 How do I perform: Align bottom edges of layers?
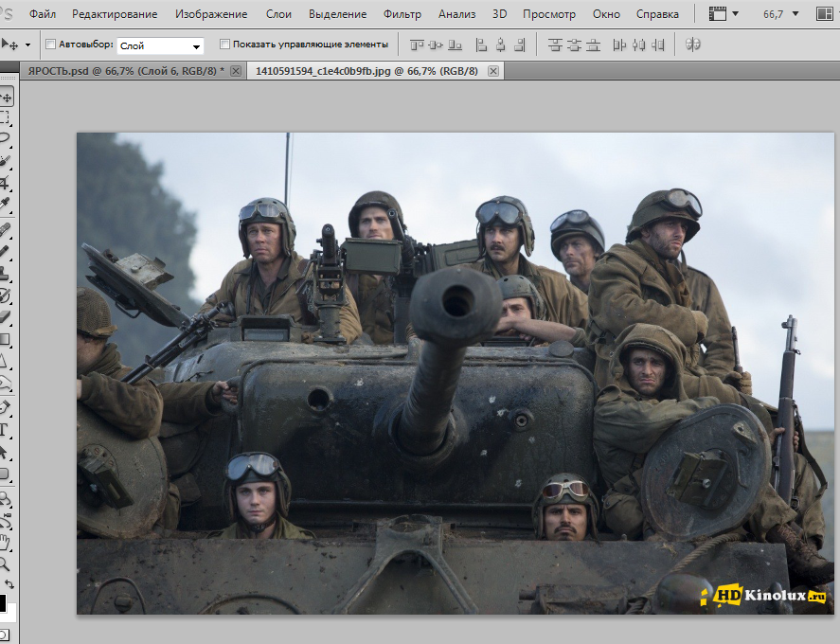455,45
